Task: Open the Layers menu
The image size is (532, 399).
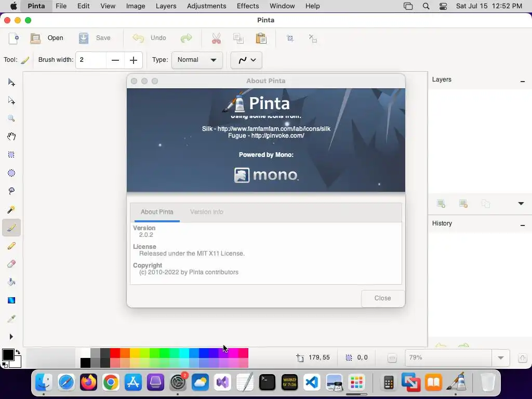Action: (x=166, y=6)
